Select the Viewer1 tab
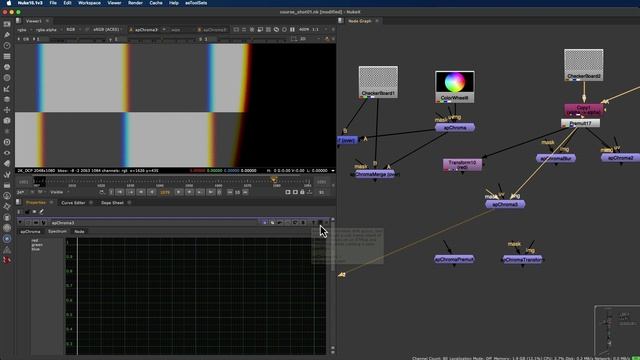The width and height of the screenshot is (640, 360). [33, 21]
